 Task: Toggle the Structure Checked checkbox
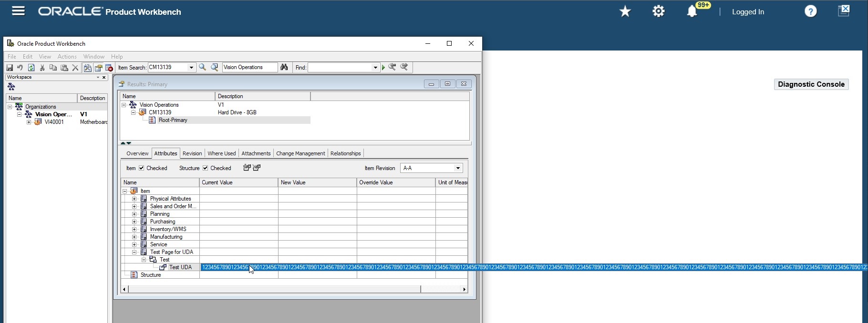pos(206,168)
